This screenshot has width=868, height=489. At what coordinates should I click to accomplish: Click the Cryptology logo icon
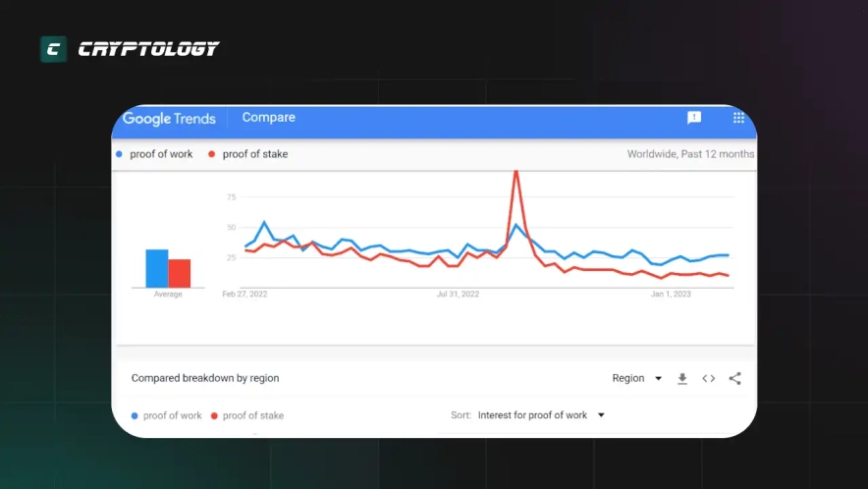53,49
